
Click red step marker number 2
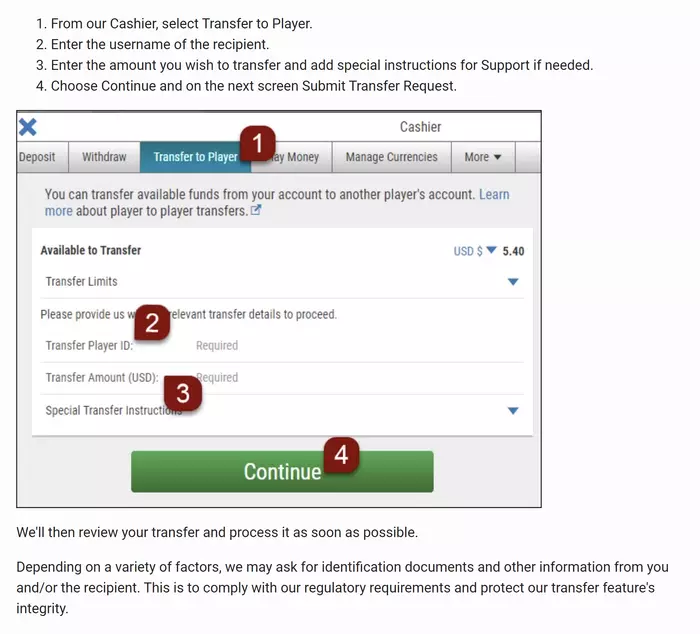152,322
